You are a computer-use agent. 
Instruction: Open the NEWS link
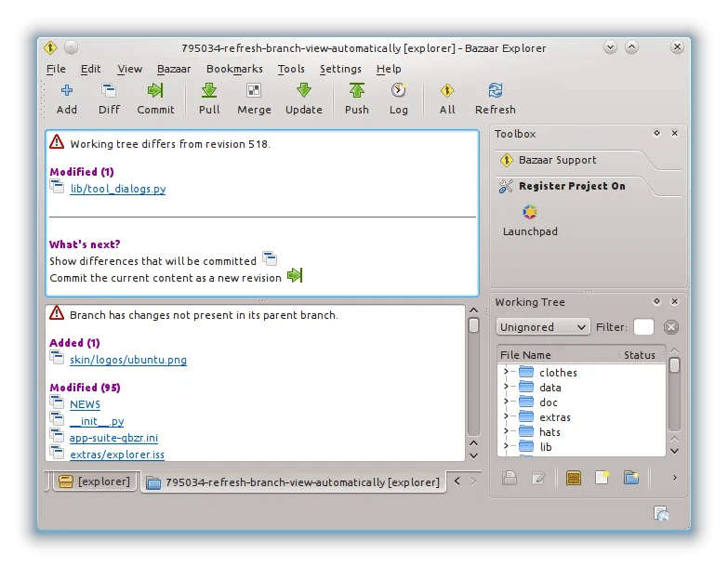click(x=85, y=404)
